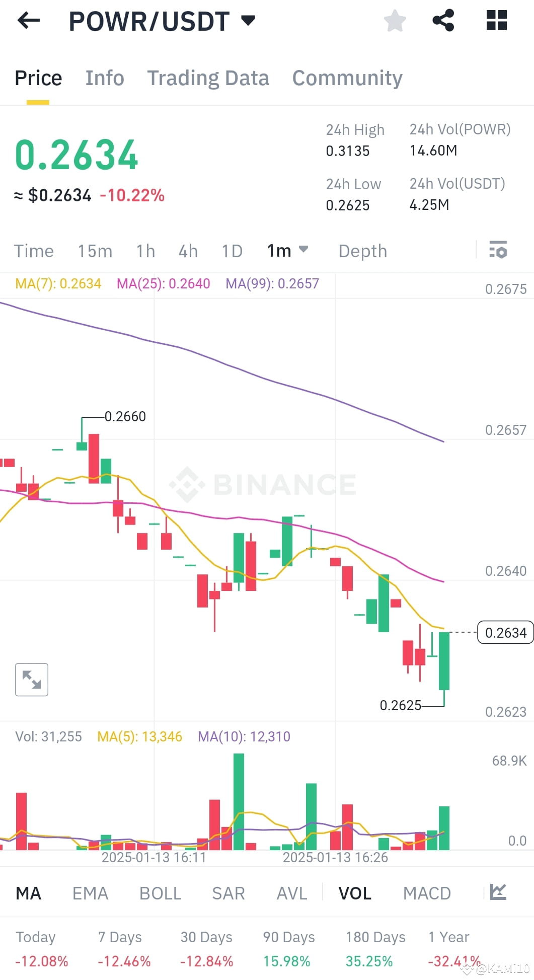Image resolution: width=534 pixels, height=980 pixels.
Task: Open the grid layout icon top right
Action: pyautogui.click(x=496, y=20)
